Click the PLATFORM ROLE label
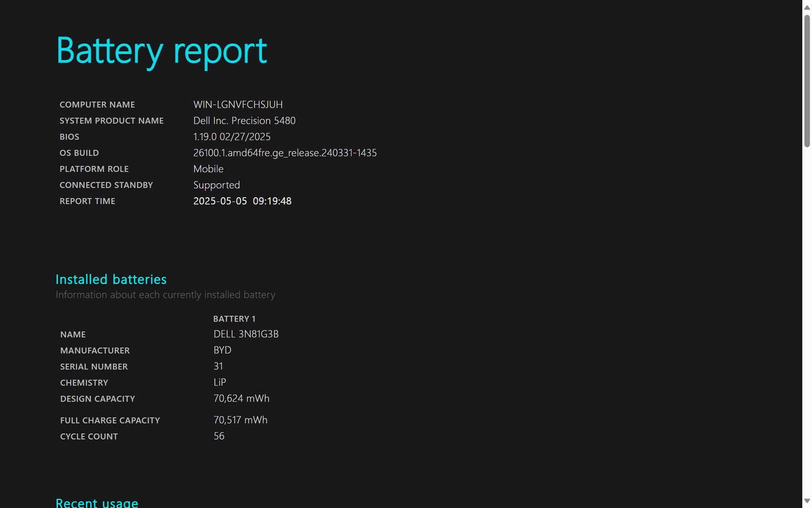 tap(94, 169)
